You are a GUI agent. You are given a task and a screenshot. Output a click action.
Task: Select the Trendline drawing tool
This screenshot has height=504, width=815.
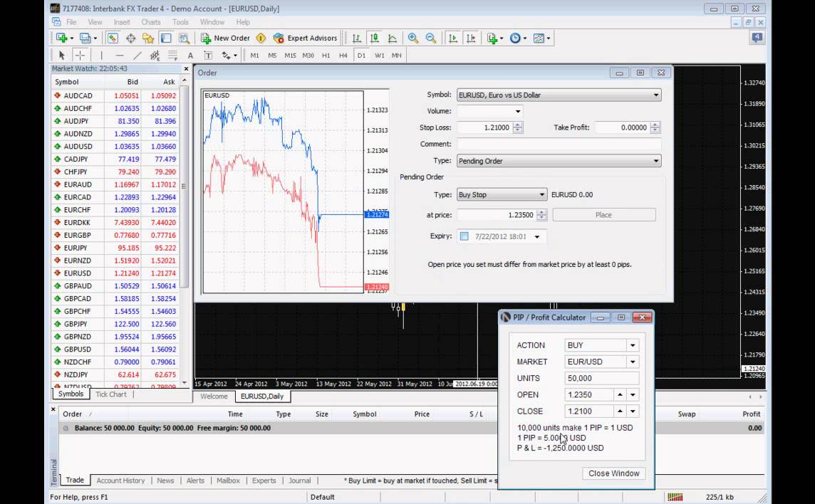pos(137,55)
